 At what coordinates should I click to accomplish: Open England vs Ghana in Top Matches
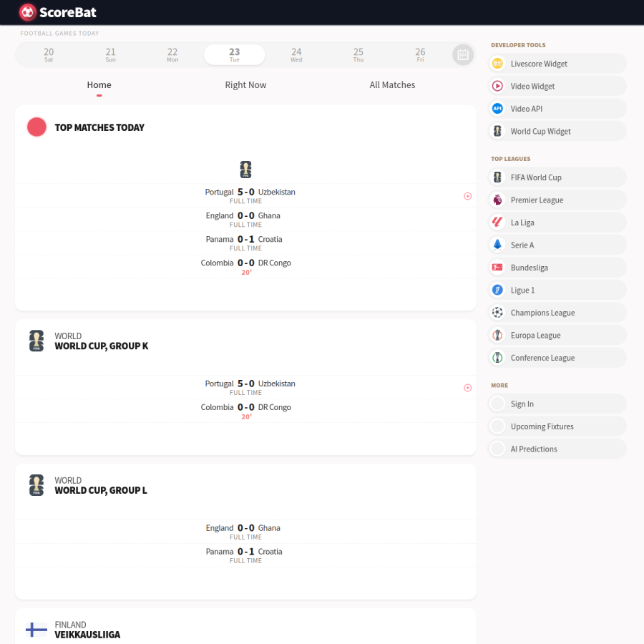[245, 220]
